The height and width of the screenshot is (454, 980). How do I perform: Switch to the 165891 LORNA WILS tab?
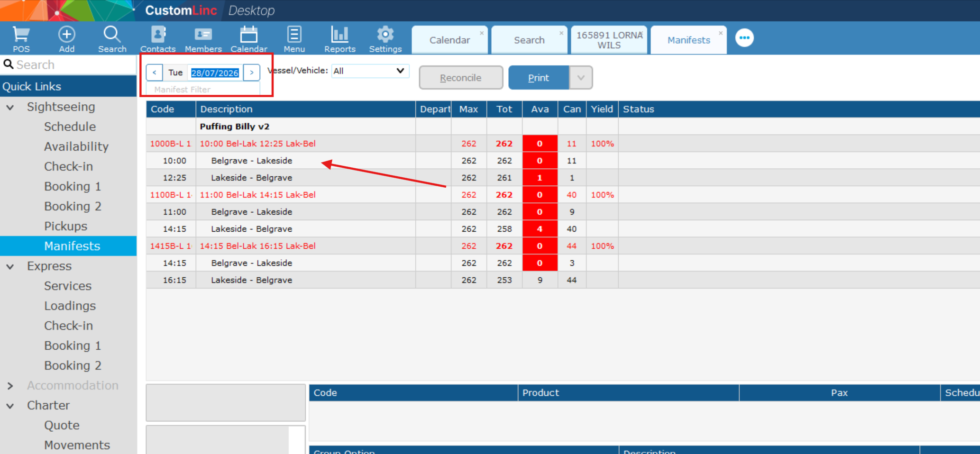pyautogui.click(x=609, y=40)
